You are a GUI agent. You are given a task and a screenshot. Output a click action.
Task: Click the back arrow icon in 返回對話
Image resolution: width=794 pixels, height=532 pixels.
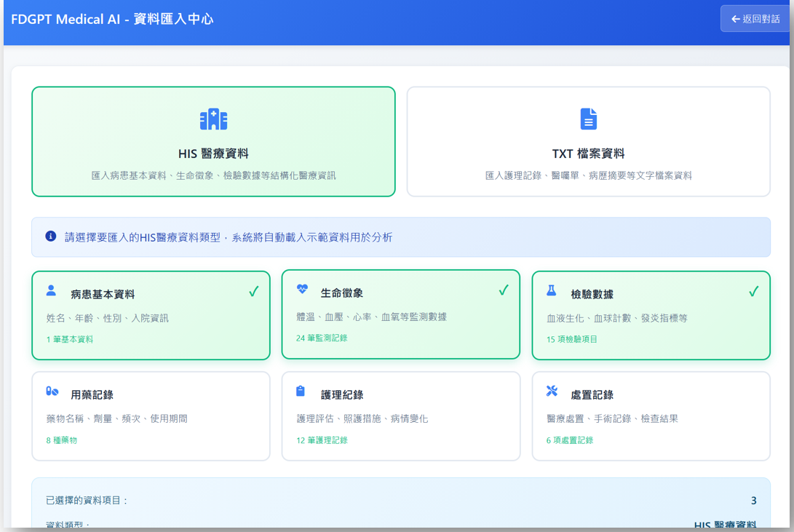coord(735,18)
